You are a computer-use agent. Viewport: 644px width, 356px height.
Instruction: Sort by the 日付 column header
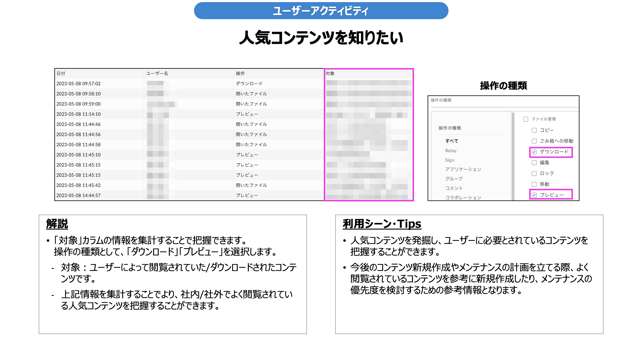click(61, 73)
